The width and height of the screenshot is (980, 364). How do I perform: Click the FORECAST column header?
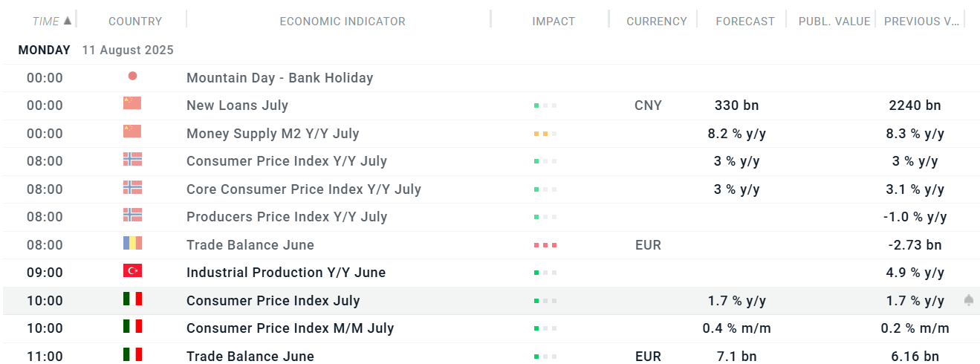coord(745,22)
